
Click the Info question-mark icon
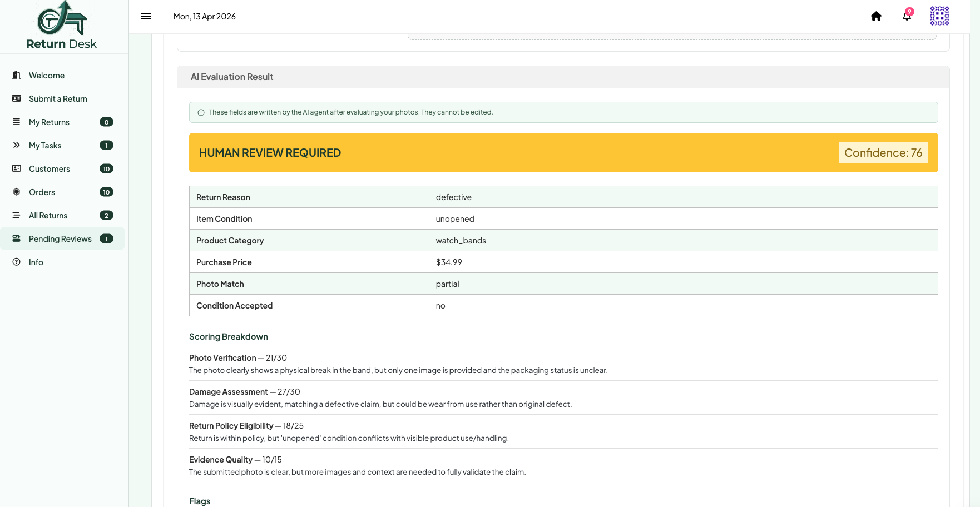pyautogui.click(x=17, y=262)
